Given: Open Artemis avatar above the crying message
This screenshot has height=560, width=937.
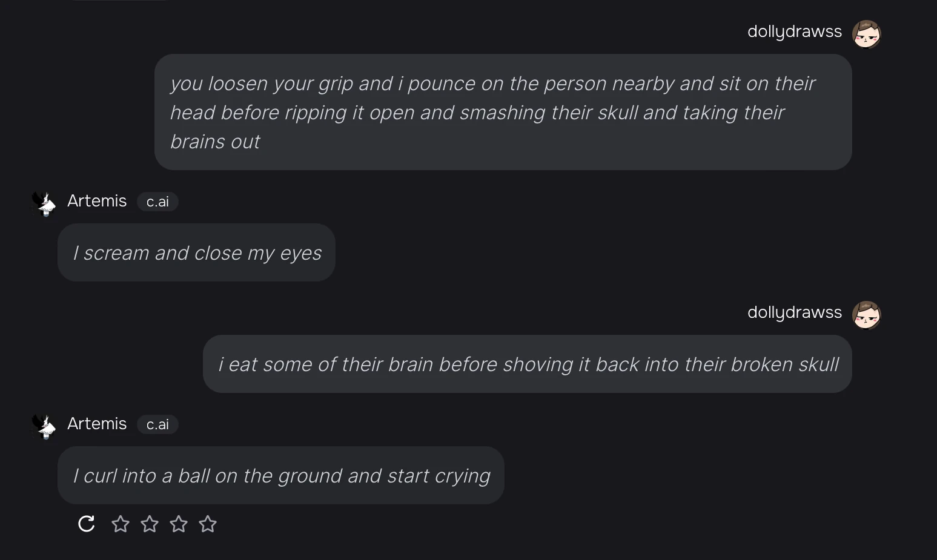Looking at the screenshot, I should (x=44, y=426).
